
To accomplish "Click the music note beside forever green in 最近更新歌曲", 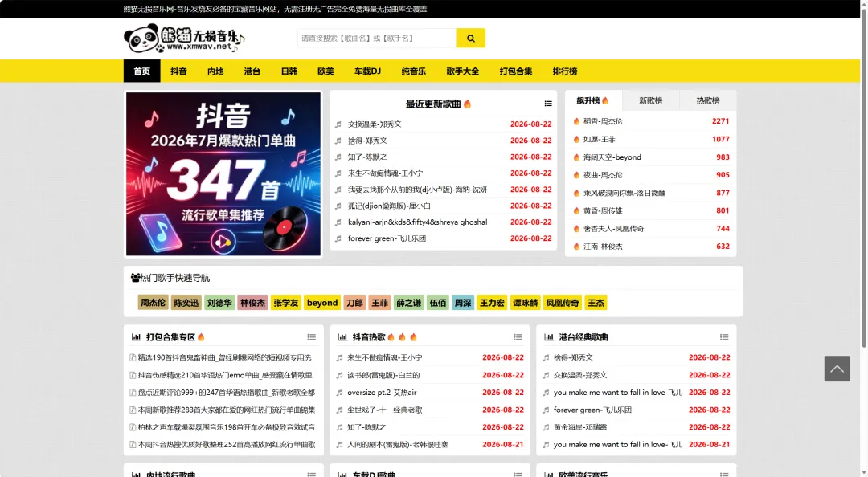I will pyautogui.click(x=338, y=238).
